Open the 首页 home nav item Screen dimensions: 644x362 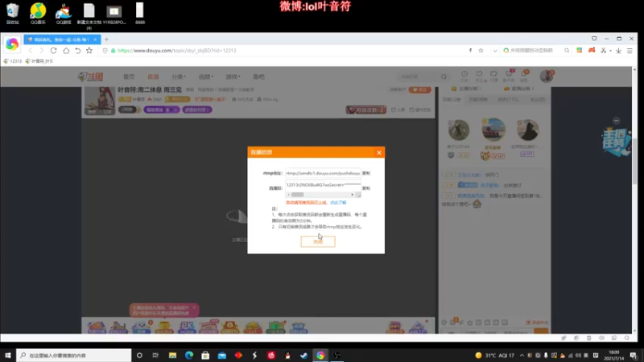coord(129,76)
